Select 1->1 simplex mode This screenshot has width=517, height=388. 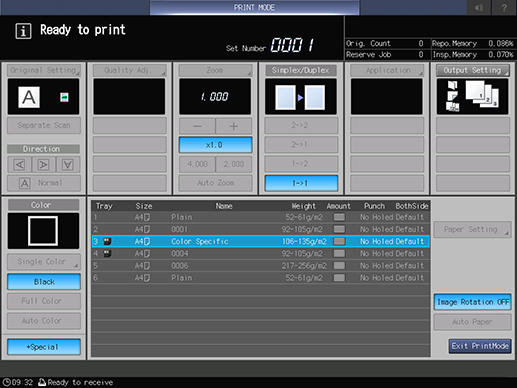pyautogui.click(x=301, y=183)
